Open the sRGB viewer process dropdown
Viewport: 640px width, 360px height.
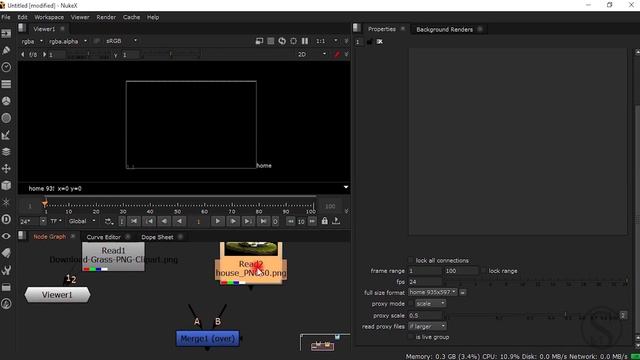point(121,41)
